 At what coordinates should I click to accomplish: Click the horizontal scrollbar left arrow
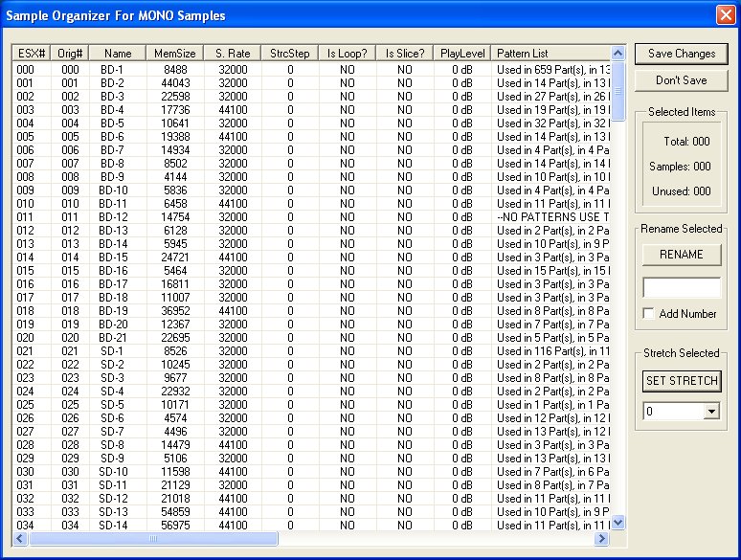tap(20, 538)
